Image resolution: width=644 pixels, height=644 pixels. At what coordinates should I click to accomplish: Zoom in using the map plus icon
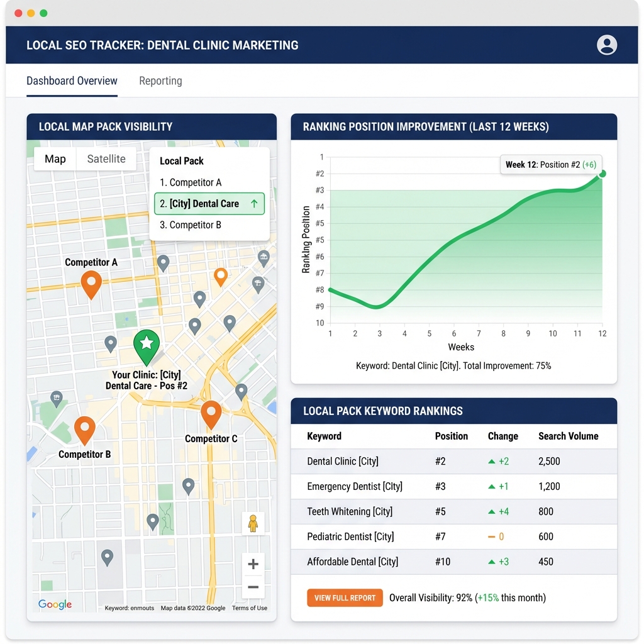point(253,564)
